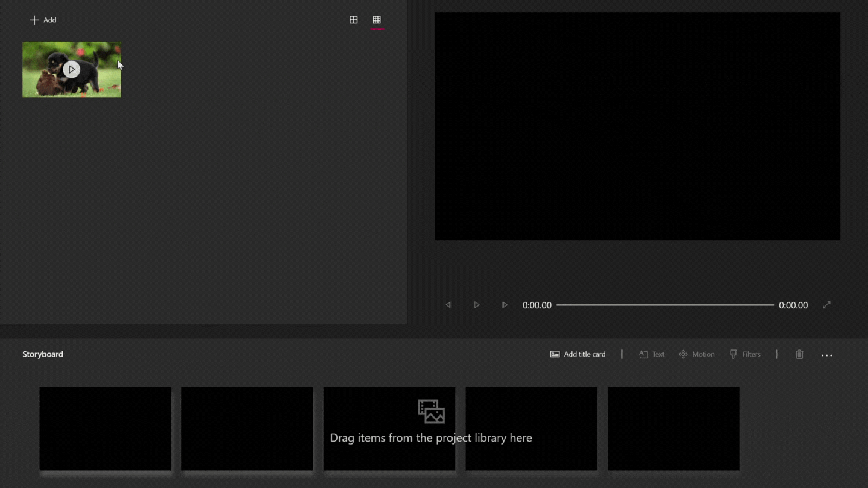Step back one frame in the preview
Viewport: 868px width, 488px height.
click(449, 305)
